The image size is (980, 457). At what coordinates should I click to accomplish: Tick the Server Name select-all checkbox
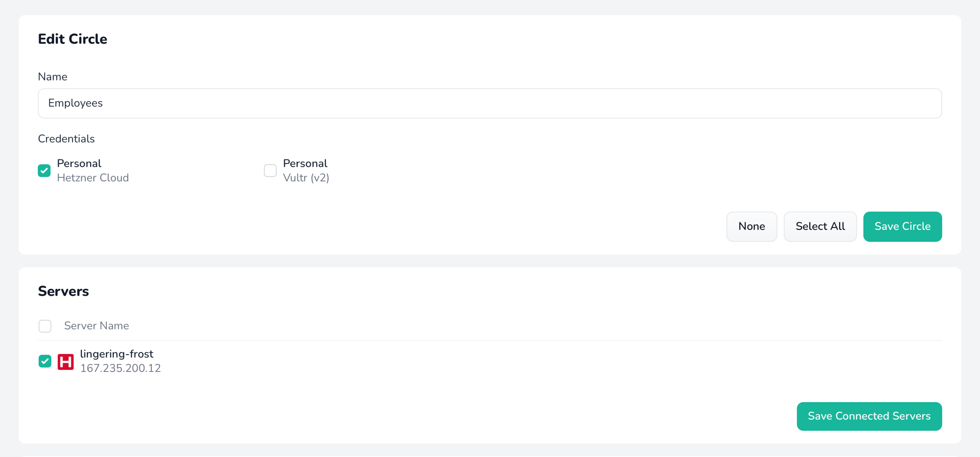[45, 326]
